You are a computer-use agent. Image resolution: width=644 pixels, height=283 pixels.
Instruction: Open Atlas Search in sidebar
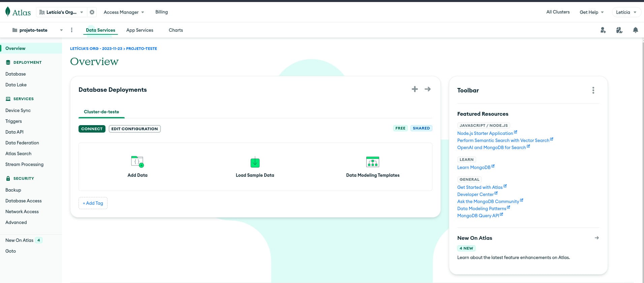18,153
